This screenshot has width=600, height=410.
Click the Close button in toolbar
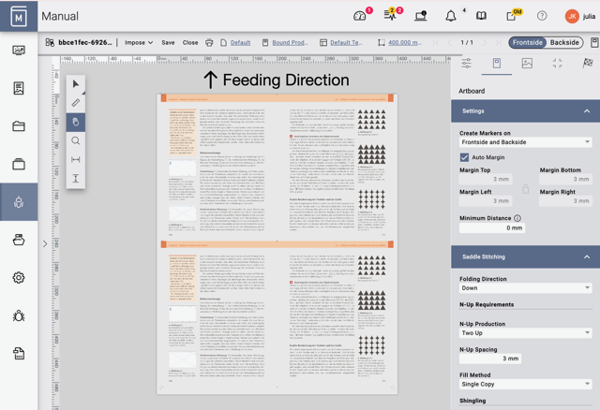coord(190,43)
